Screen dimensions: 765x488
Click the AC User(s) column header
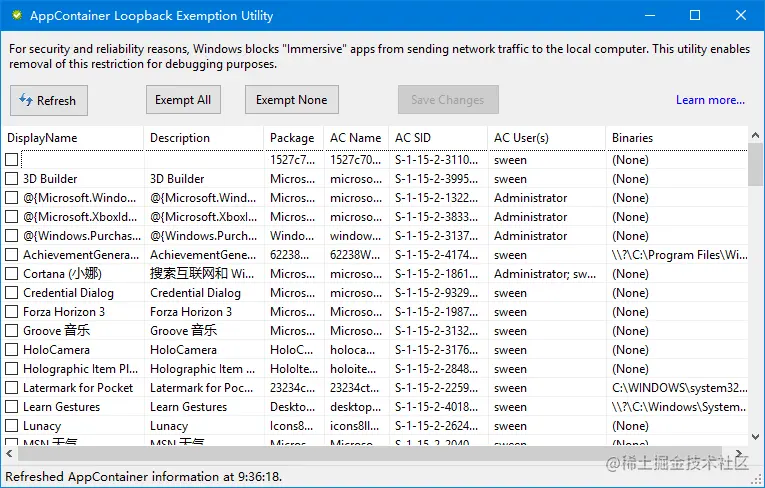[547, 138]
